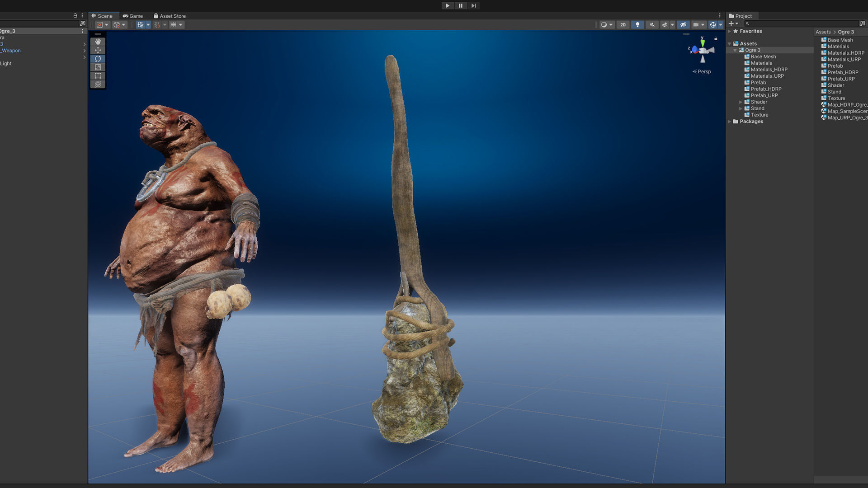Toggle scene visibility eye icon

pyautogui.click(x=683, y=25)
